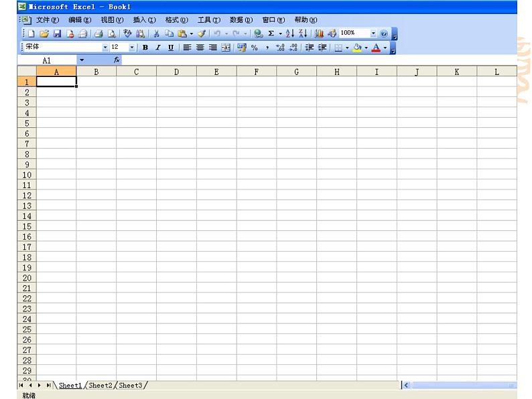The width and height of the screenshot is (532, 399).
Task: Activate the Format Painter brush
Action: click(x=202, y=33)
